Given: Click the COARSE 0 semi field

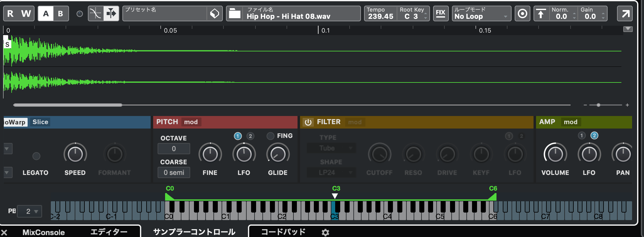Looking at the screenshot, I should [174, 172].
